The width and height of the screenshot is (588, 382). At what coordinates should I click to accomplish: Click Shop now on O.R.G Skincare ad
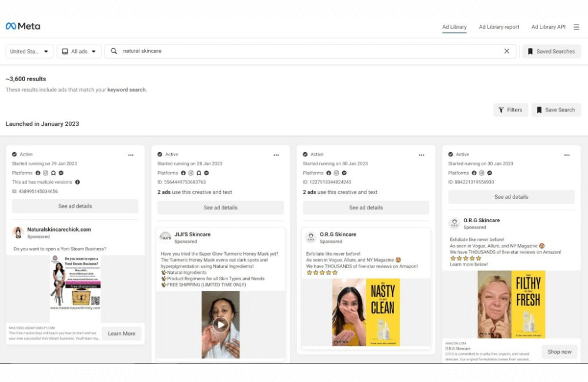coord(559,351)
